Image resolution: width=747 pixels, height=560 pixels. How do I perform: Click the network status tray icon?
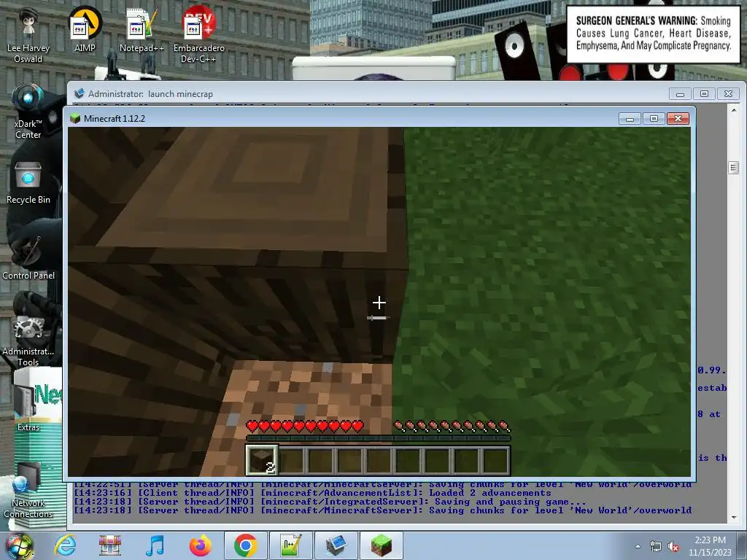pyautogui.click(x=656, y=546)
